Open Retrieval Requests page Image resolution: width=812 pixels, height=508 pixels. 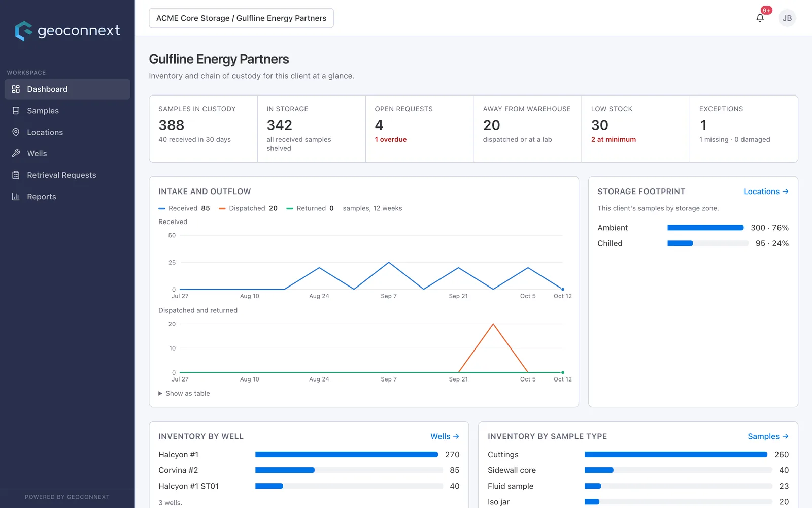click(x=67, y=175)
